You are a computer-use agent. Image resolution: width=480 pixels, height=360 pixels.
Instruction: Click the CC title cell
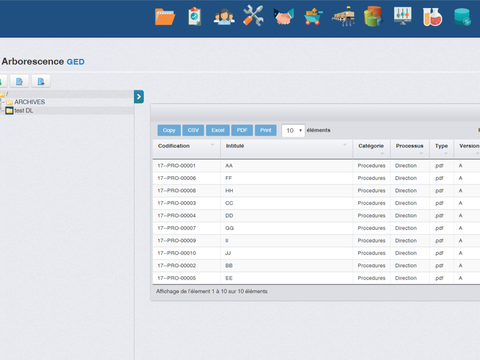point(287,203)
